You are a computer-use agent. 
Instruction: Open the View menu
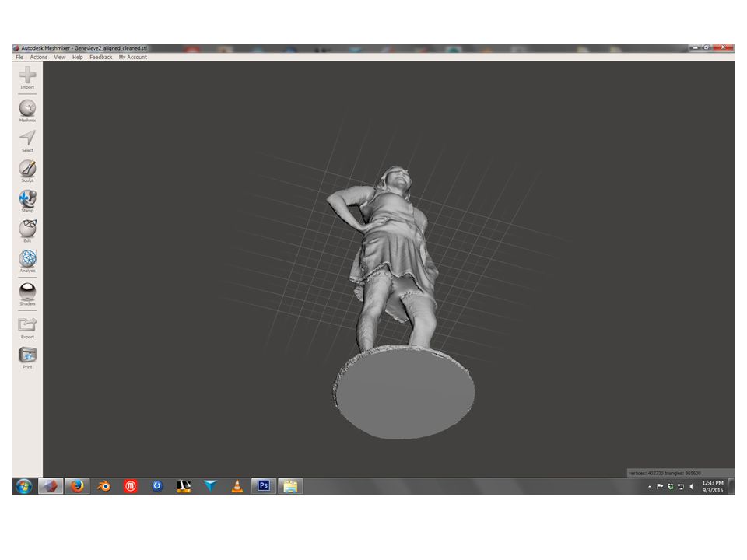(60, 57)
